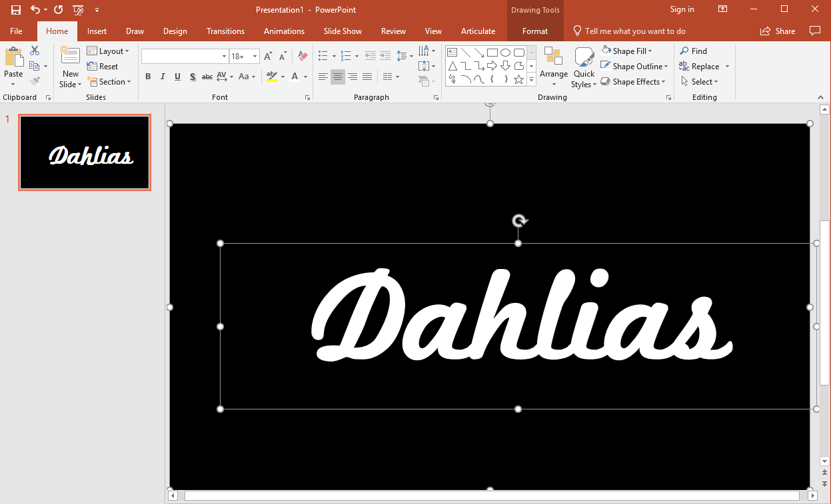Image resolution: width=831 pixels, height=504 pixels.
Task: Apply the yellow text highlight color
Action: coord(272,77)
